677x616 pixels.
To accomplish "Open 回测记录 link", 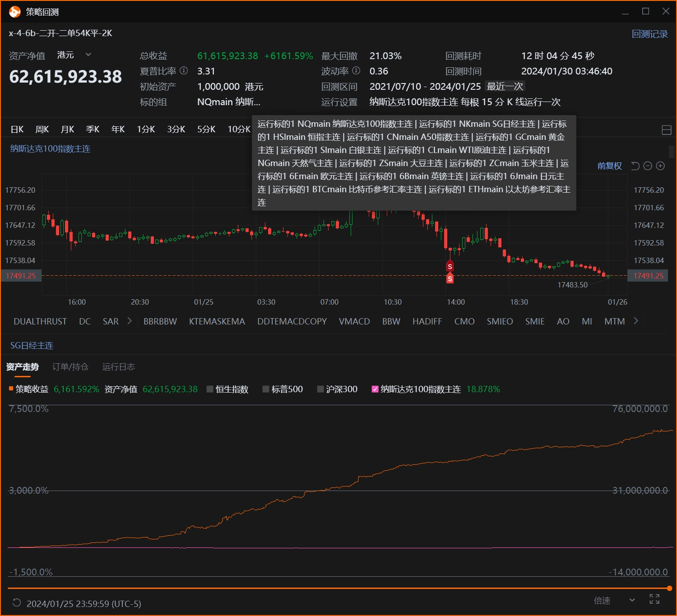I will 649,34.
